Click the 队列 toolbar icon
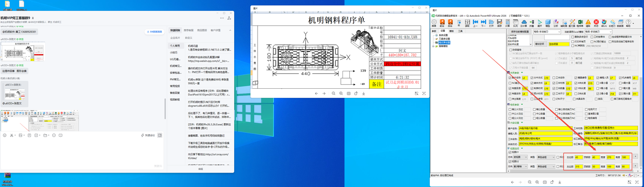Image resolution: width=644 pixels, height=187 pixels. pyautogui.click(x=516, y=23)
